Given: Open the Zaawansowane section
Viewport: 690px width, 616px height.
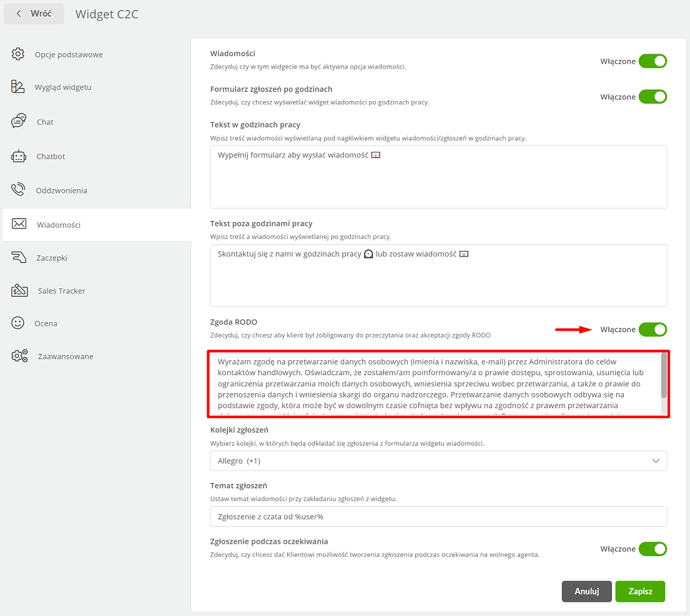Looking at the screenshot, I should 66,356.
